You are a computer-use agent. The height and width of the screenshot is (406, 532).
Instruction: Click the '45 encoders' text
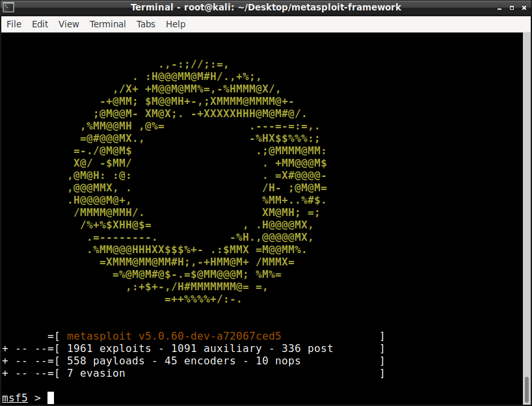(x=200, y=361)
